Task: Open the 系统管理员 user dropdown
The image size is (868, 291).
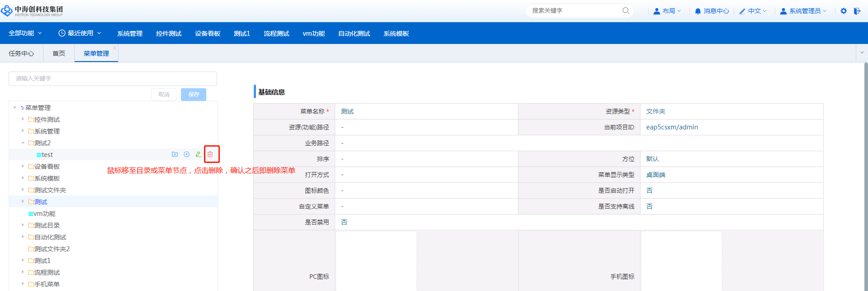Action: [x=804, y=11]
